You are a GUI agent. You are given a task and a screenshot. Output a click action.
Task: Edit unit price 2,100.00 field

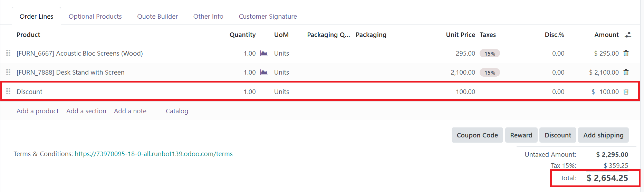pos(463,72)
